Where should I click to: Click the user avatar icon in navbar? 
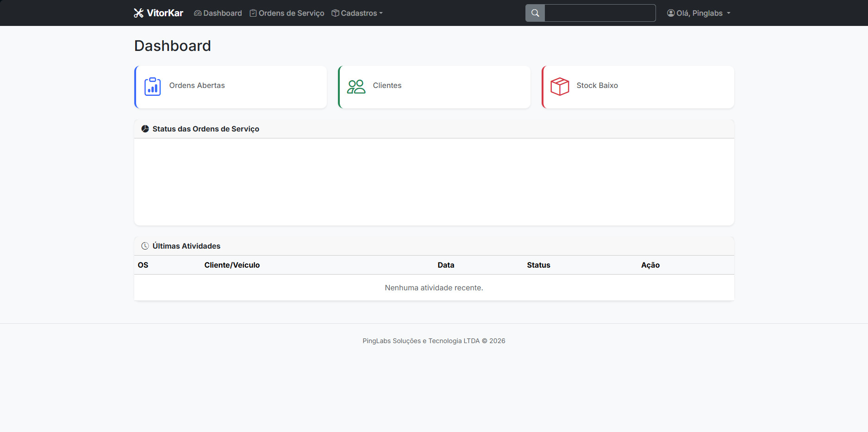tap(670, 13)
